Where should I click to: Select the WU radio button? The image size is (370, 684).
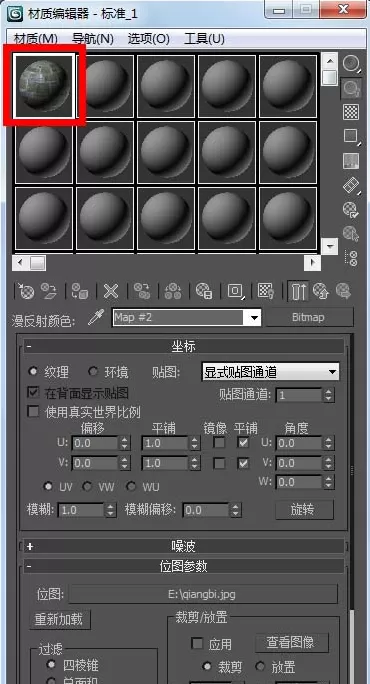click(x=131, y=486)
